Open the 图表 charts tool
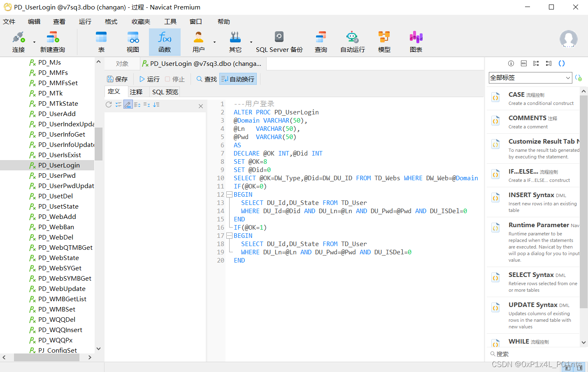Screen dimensions: 588x372 point(416,42)
